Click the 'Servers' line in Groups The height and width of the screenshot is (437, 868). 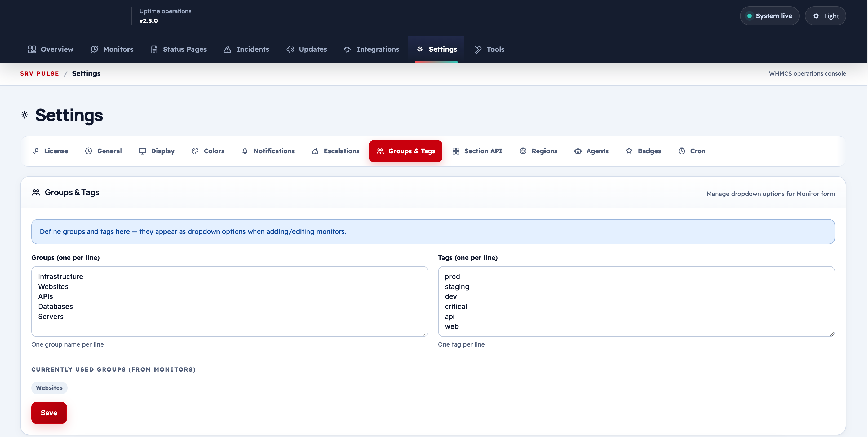click(x=51, y=317)
